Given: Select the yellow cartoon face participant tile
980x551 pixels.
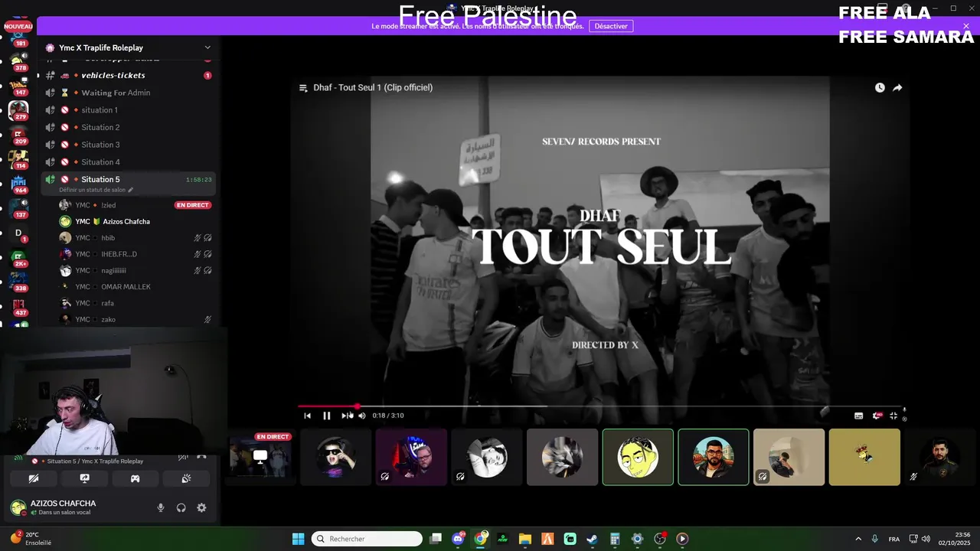Looking at the screenshot, I should (x=638, y=457).
